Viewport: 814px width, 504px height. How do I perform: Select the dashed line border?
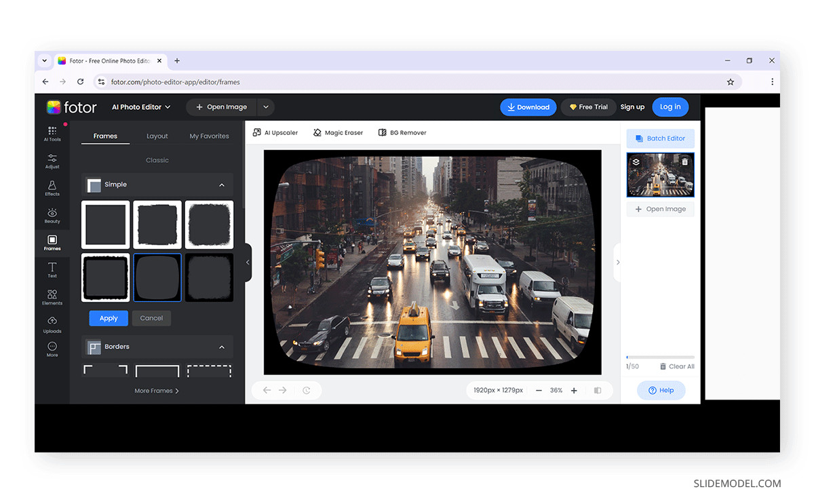(209, 371)
